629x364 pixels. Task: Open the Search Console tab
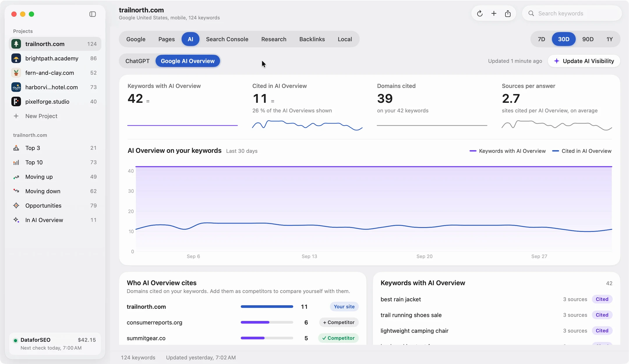(227, 39)
